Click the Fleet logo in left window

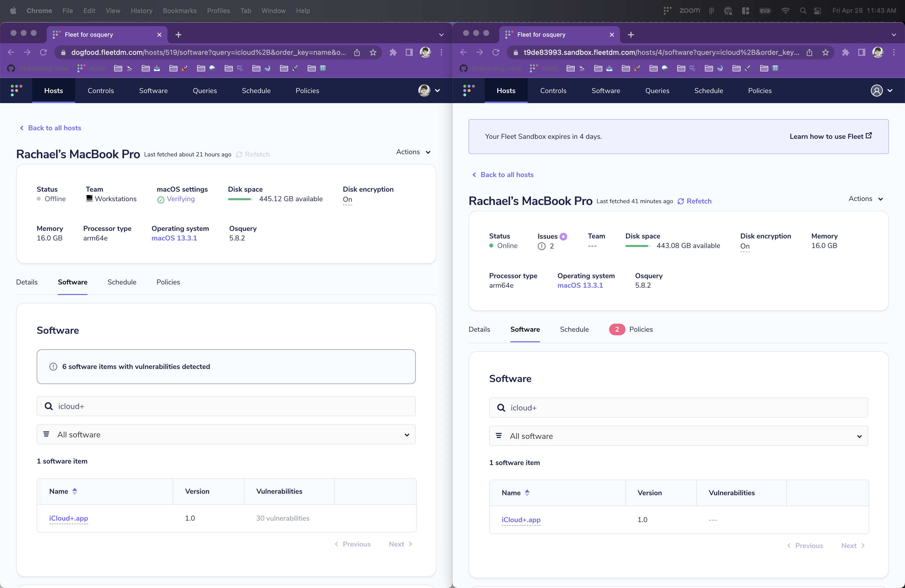tap(16, 91)
